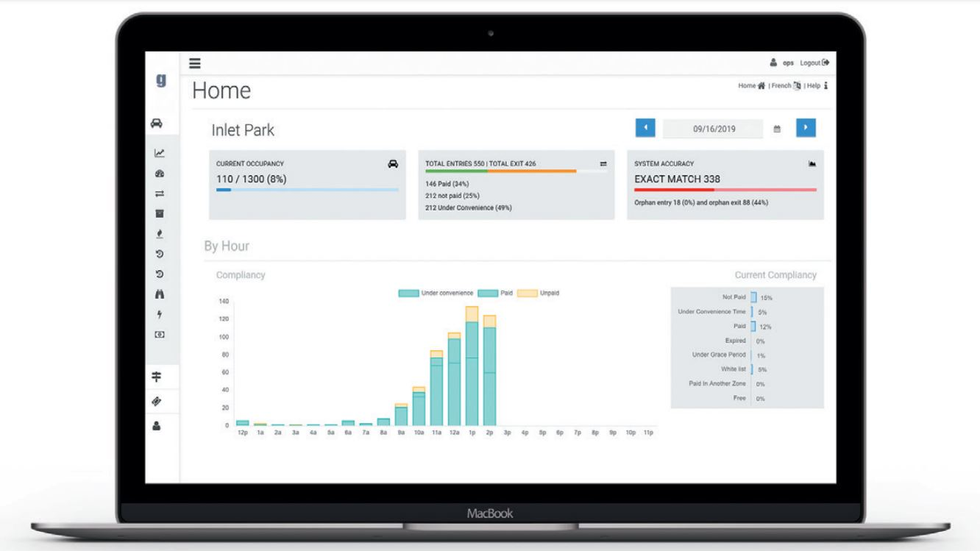Select the dashboard gauge sidebar icon
Screen dimensions: 980x551
(x=159, y=174)
